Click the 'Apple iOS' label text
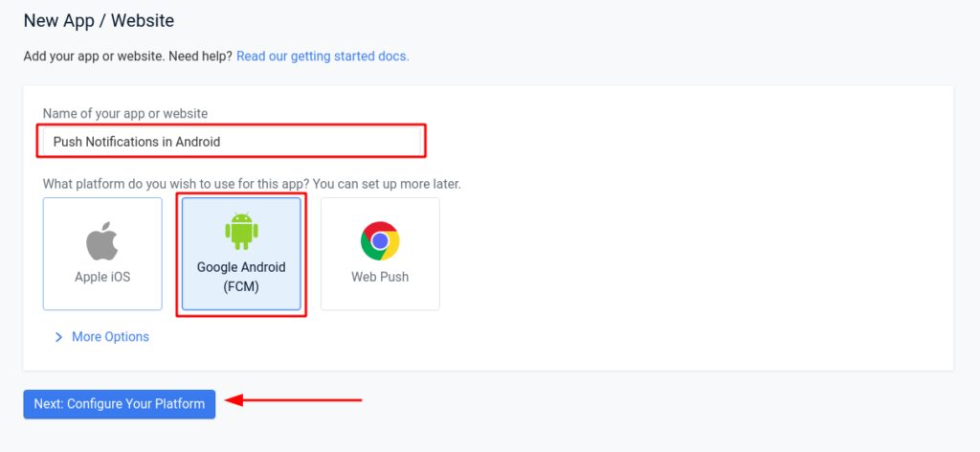This screenshot has width=980, height=452. 102,277
